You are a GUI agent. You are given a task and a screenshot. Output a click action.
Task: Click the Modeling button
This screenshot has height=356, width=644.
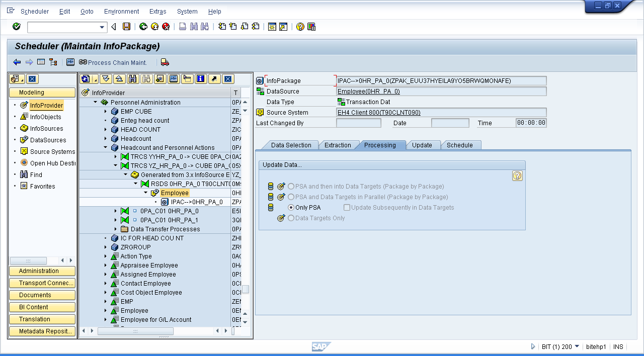42,93
